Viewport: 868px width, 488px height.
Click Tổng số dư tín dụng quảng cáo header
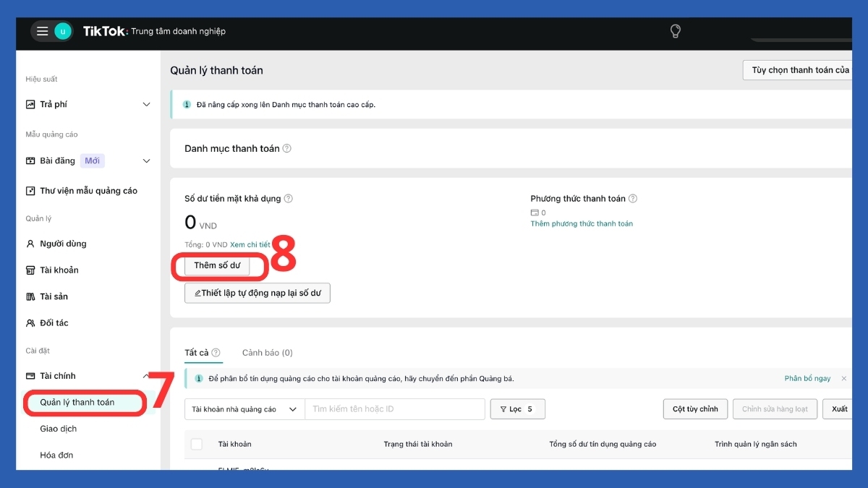[x=603, y=444]
